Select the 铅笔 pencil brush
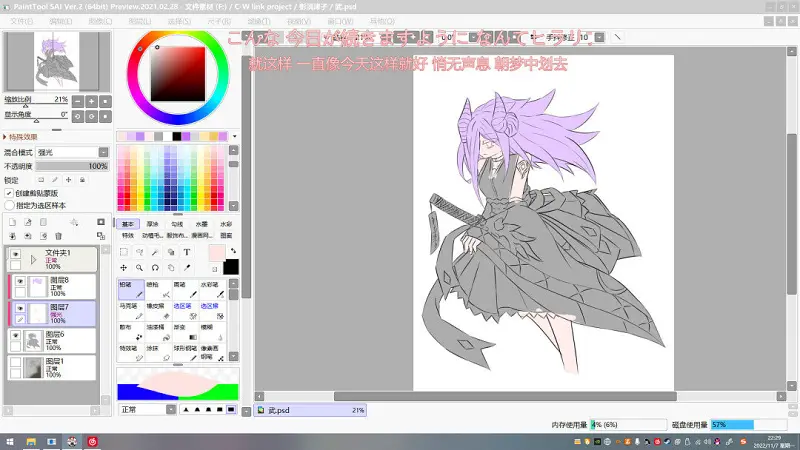 131,289
